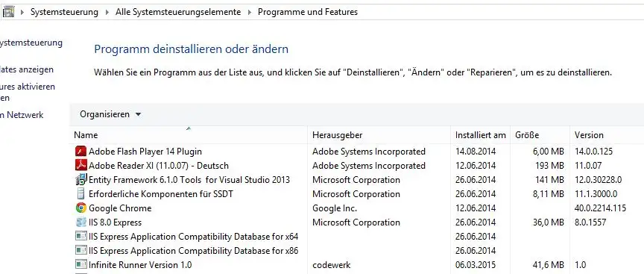Click version value 12.0.30228.0
This screenshot has width=644, height=274.
click(598, 180)
